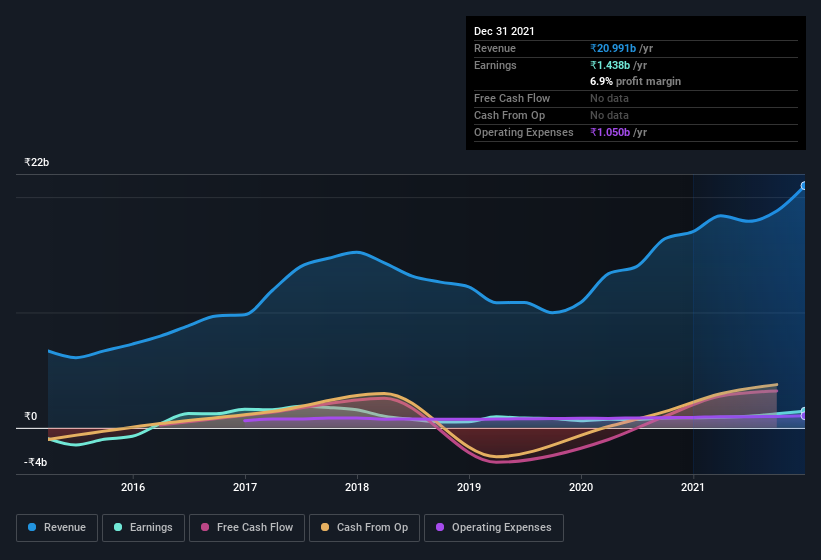Click the purple Operating Expenses endpoint marker
This screenshot has width=821, height=560.
[804, 416]
